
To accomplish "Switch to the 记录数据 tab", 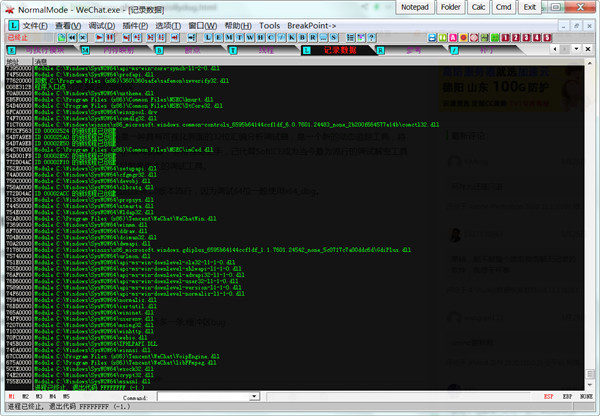I will click(x=340, y=50).
